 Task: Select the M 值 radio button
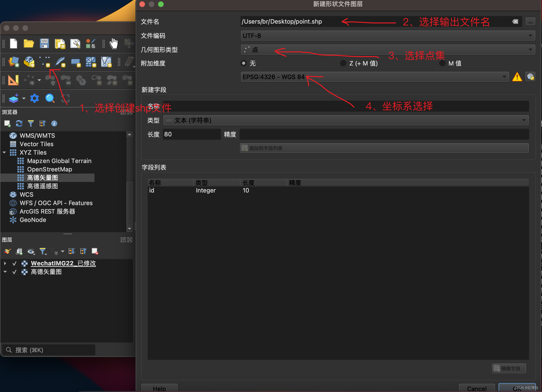(442, 63)
